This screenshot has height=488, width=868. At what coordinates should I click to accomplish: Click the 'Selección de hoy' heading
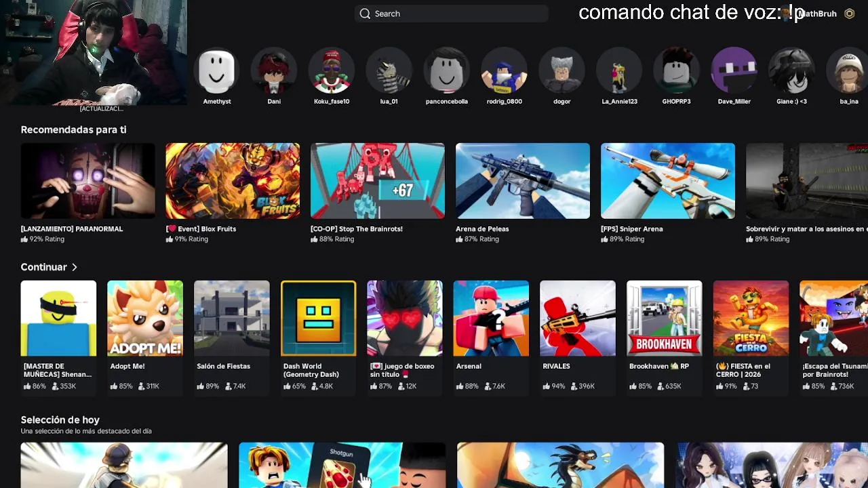click(60, 420)
